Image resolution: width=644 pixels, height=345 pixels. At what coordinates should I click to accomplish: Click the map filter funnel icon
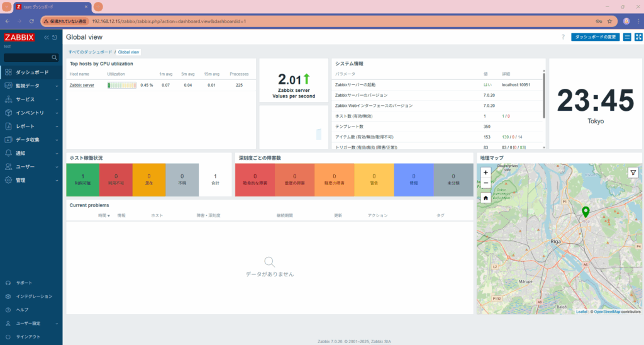point(633,172)
